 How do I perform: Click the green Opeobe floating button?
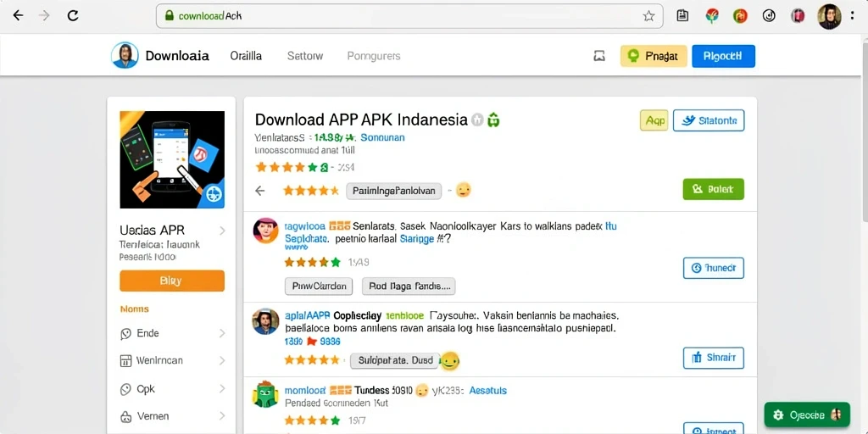[x=807, y=415]
